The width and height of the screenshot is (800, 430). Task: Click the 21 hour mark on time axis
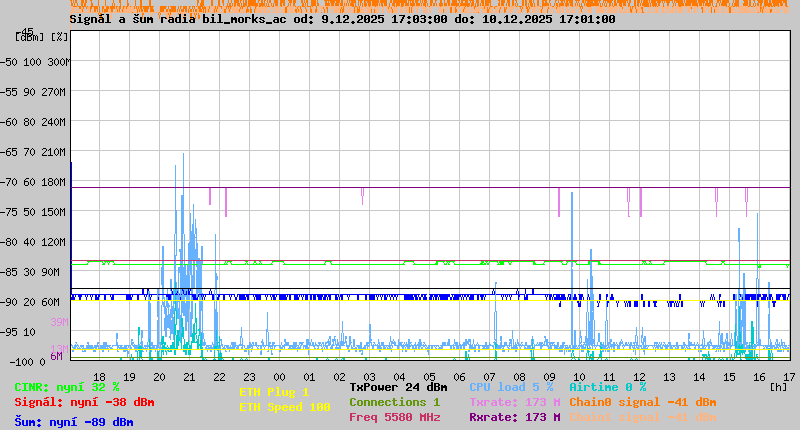click(x=190, y=376)
